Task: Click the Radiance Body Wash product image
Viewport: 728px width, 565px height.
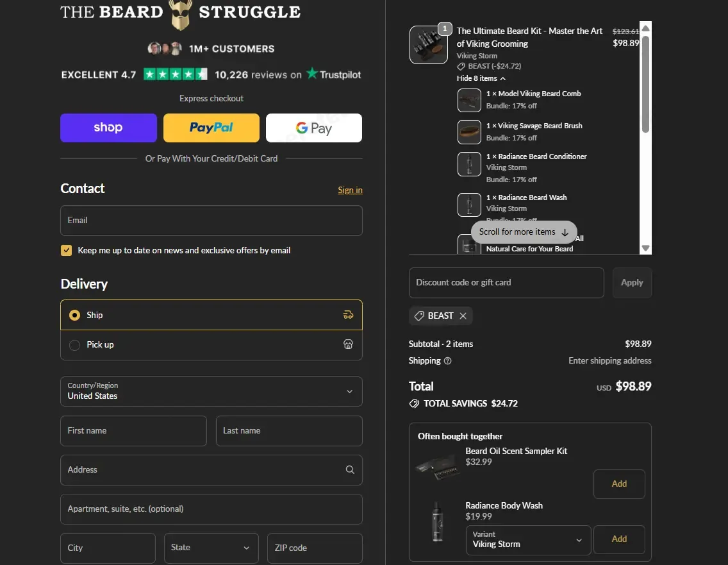Action: tap(437, 522)
